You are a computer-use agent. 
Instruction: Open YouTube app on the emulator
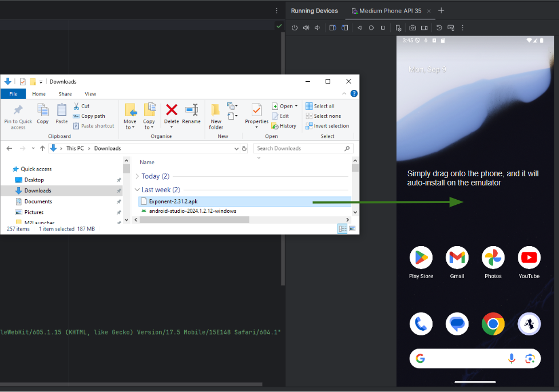pyautogui.click(x=529, y=258)
